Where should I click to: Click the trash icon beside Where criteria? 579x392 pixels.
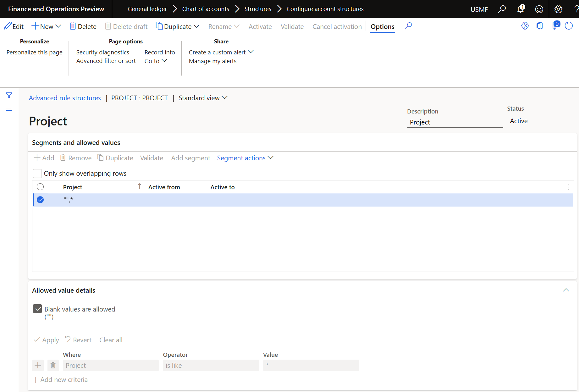[x=53, y=365]
